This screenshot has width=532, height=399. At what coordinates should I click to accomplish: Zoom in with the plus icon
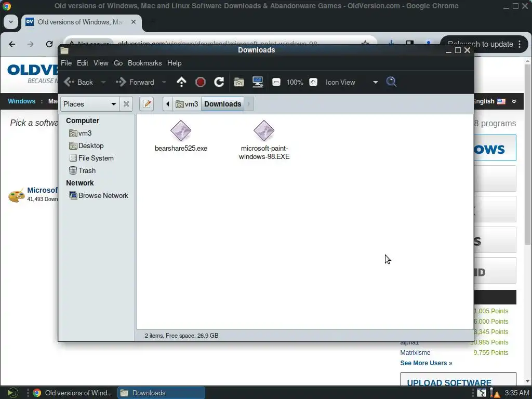pos(313,82)
